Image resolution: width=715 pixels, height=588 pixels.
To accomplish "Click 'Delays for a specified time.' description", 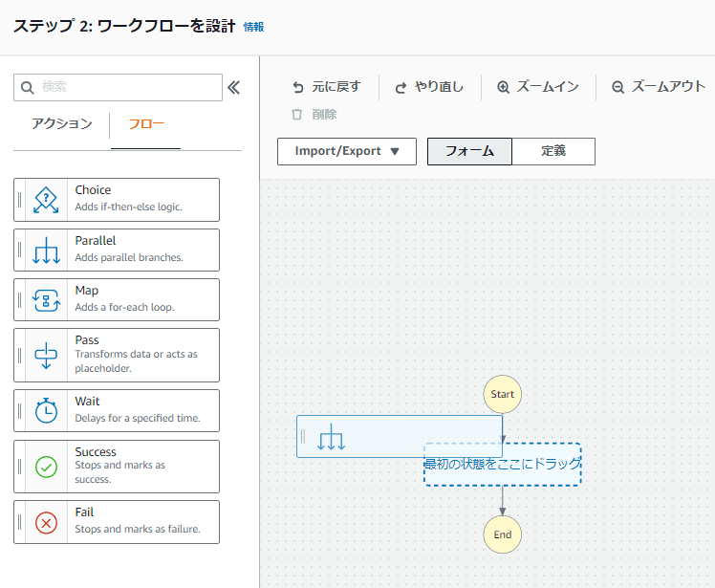I will pos(138,418).
